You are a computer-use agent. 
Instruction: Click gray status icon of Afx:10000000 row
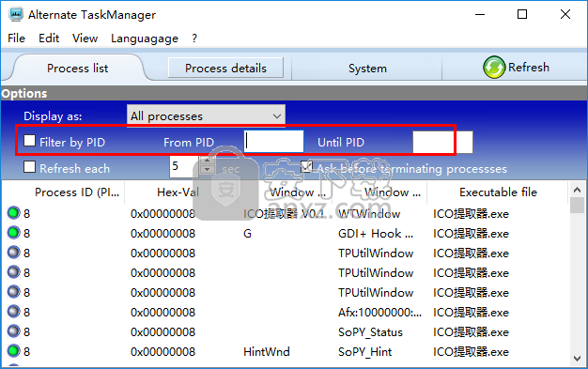[13, 312]
